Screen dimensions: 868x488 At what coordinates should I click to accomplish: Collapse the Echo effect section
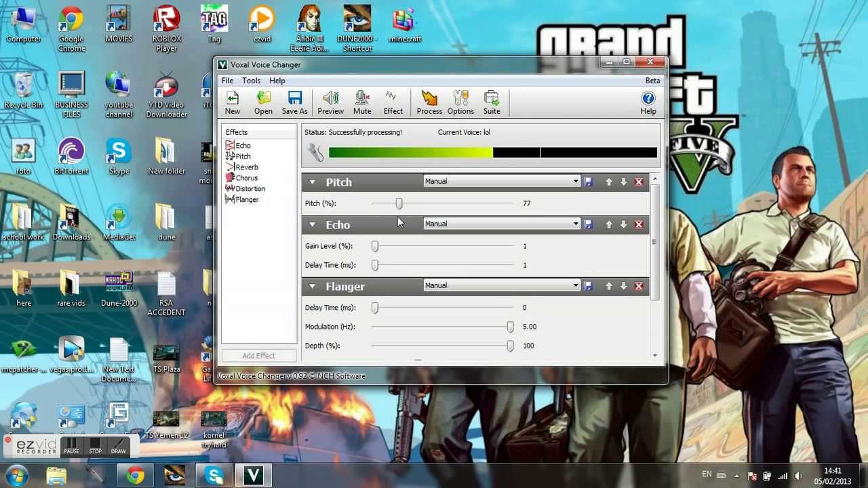pos(312,224)
